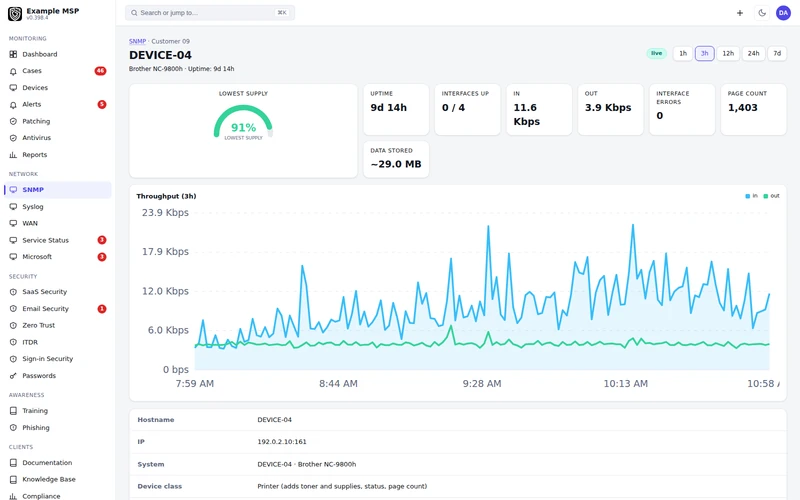Open the Service Status page
This screenshot has width=800, height=500.
pos(58,240)
